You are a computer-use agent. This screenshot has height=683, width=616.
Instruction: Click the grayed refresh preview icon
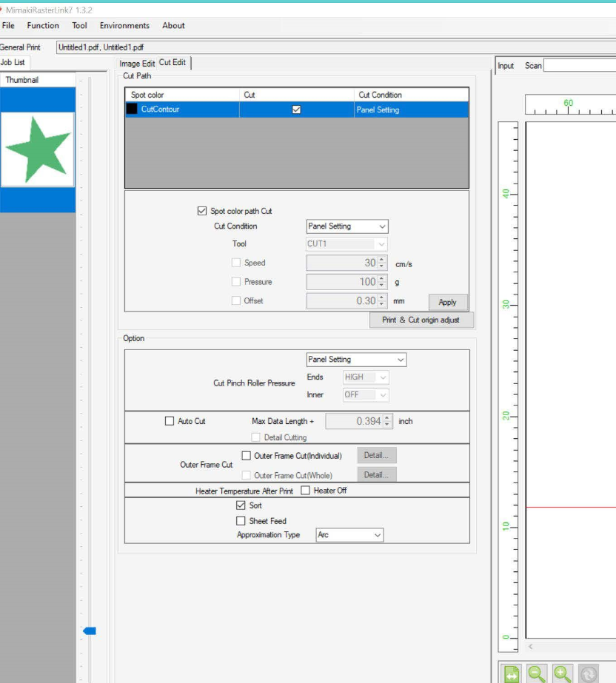coord(588,674)
